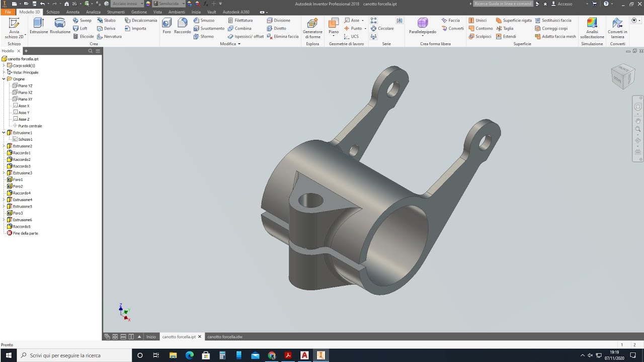
Task: Select the Elicoide coil tool
Action: point(83,37)
